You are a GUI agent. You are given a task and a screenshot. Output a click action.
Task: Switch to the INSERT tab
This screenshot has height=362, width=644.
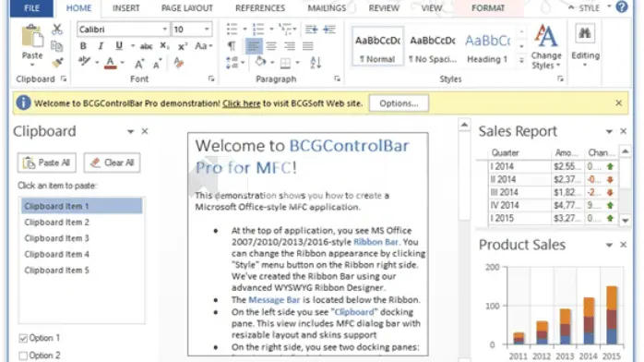tap(126, 7)
